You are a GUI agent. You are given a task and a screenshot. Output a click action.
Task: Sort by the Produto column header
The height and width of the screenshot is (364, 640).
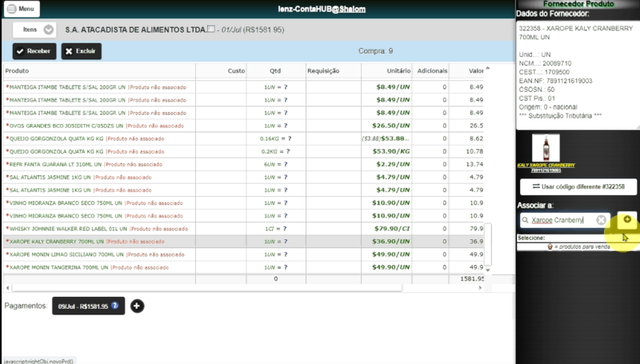click(x=99, y=70)
